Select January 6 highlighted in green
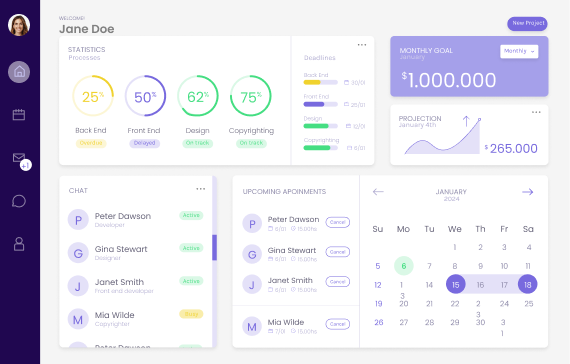 tap(404, 266)
